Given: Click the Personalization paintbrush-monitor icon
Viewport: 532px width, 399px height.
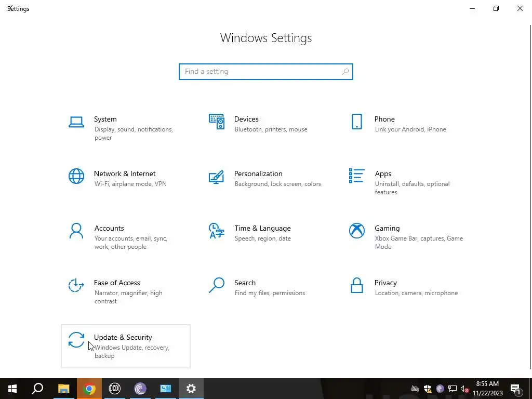Looking at the screenshot, I should point(216,177).
